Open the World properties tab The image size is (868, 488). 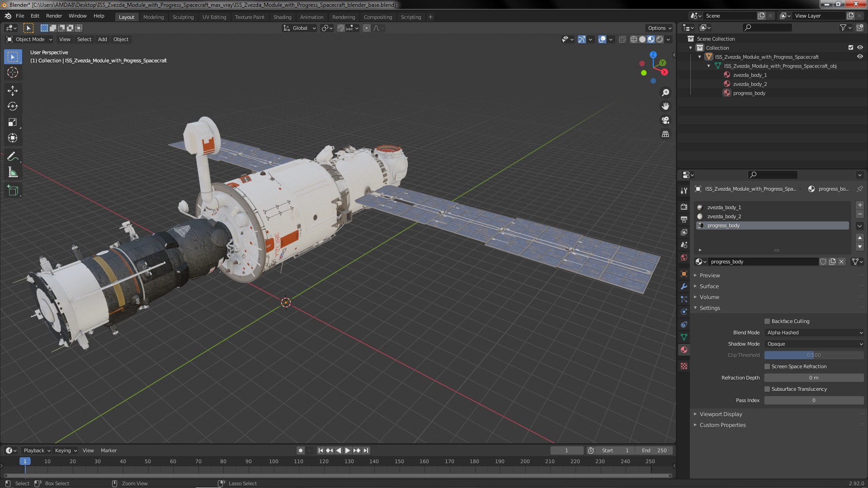[684, 258]
